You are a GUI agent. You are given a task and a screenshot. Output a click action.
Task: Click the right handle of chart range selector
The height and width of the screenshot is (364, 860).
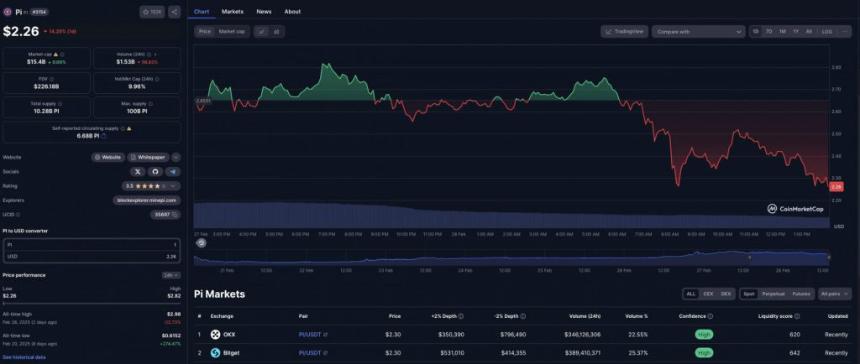(829, 257)
